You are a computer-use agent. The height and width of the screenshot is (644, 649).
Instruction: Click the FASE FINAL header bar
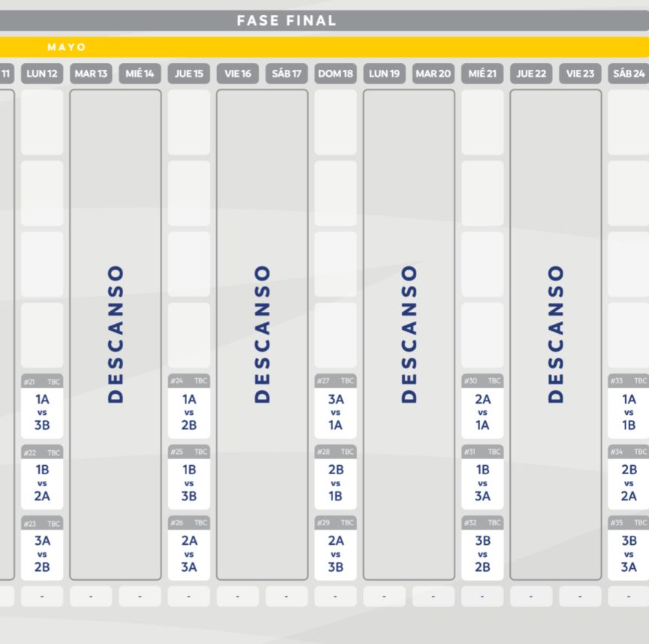(324, 21)
